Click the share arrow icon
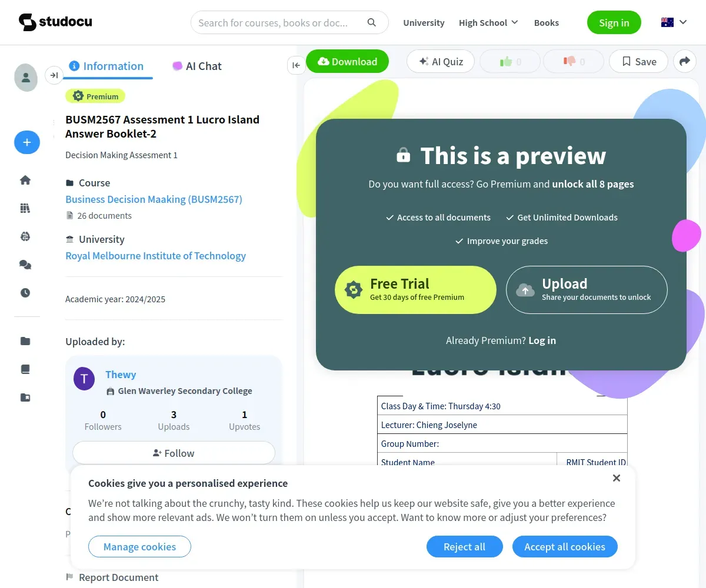The height and width of the screenshot is (588, 706). pyautogui.click(x=685, y=61)
